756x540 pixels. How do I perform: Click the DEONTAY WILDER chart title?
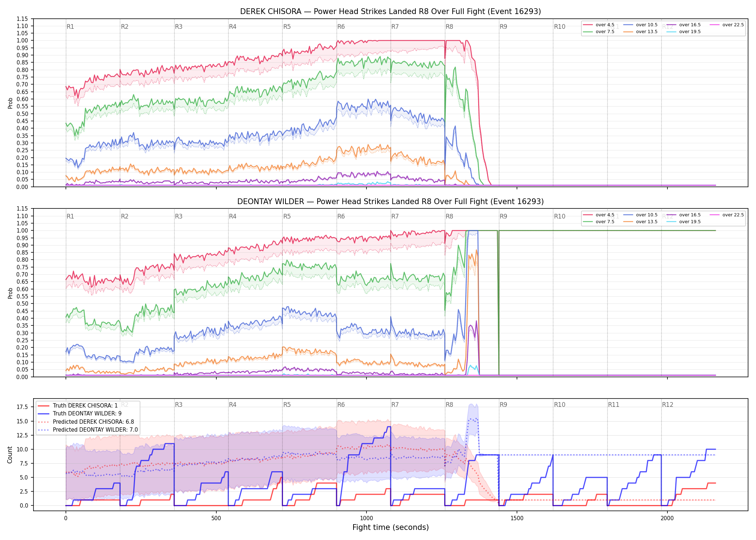(x=390, y=202)
